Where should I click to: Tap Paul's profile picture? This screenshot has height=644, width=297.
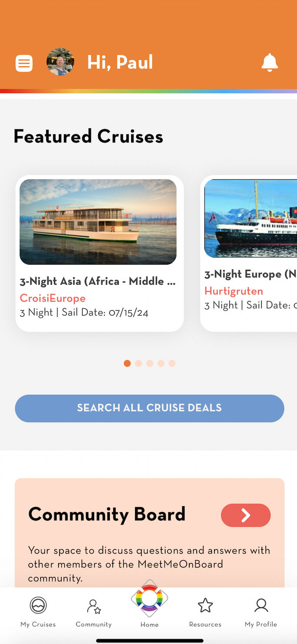click(60, 62)
